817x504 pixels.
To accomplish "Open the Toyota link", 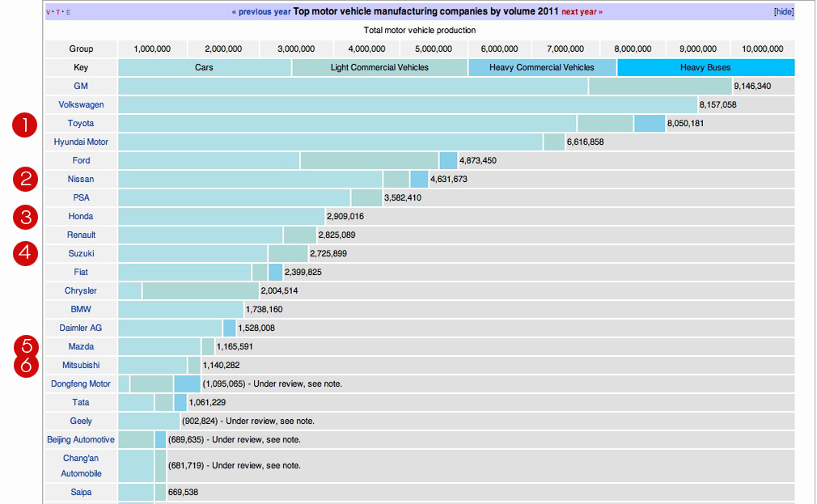I will [81, 124].
